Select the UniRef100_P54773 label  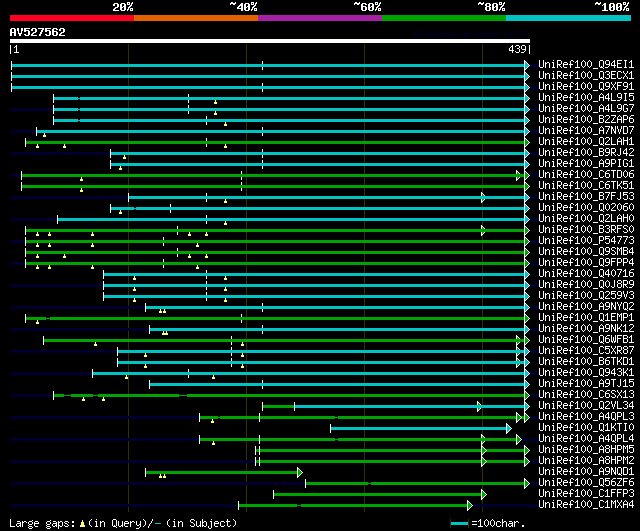[586, 241]
